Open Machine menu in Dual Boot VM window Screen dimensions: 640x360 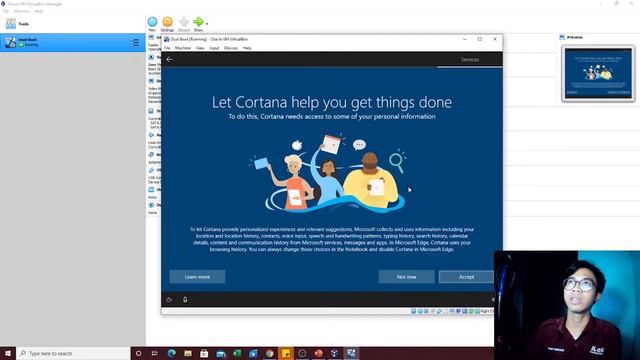[183, 48]
